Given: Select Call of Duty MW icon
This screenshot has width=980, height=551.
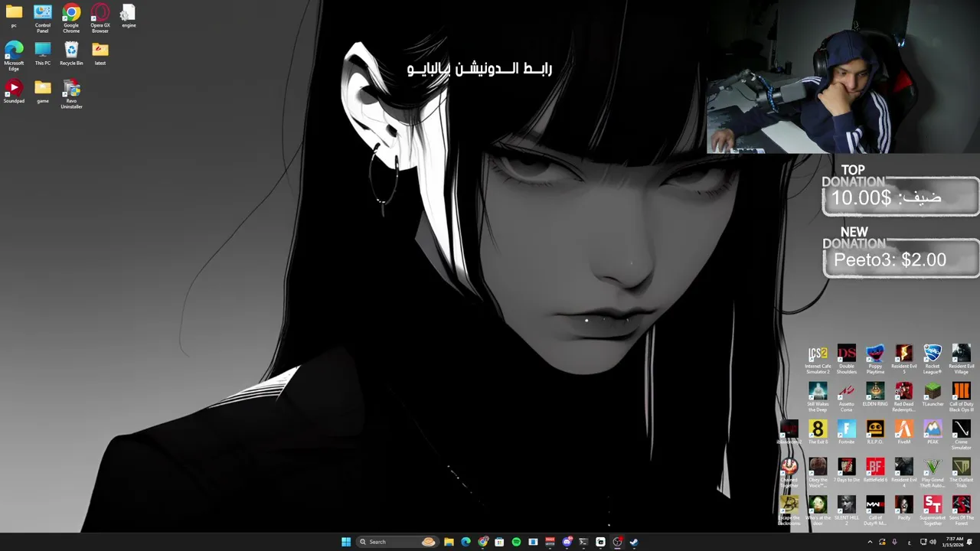Looking at the screenshot, I should click(x=875, y=511).
